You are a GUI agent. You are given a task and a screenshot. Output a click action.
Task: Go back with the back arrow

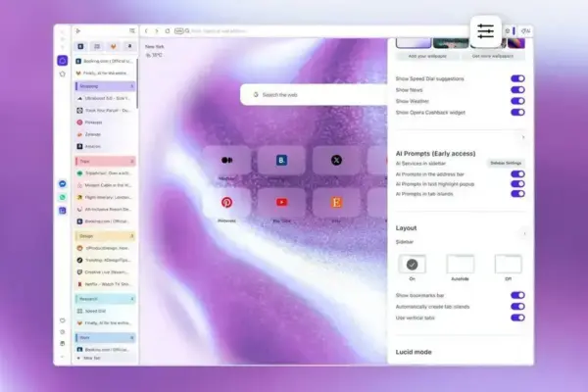146,31
